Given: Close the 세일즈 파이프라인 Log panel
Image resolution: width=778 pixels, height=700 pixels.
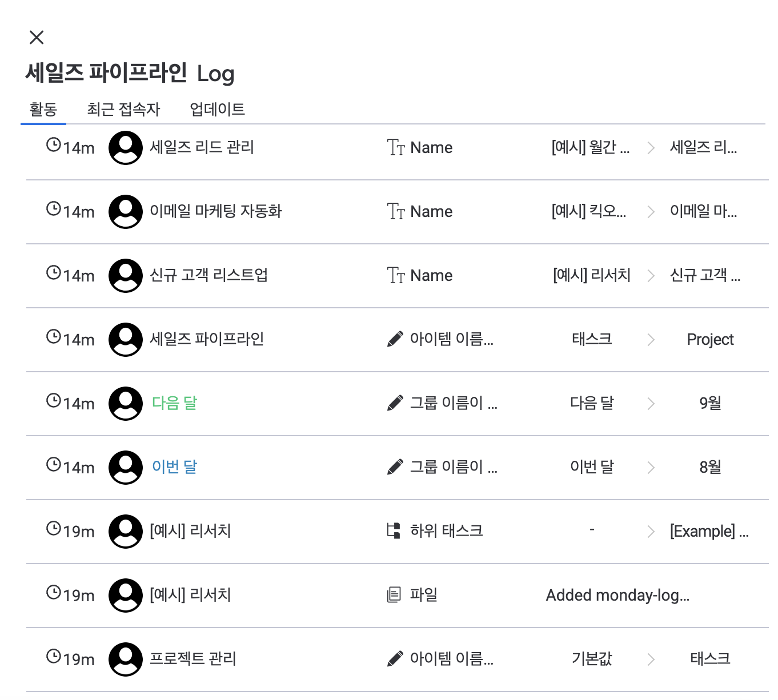Looking at the screenshot, I should [x=37, y=38].
